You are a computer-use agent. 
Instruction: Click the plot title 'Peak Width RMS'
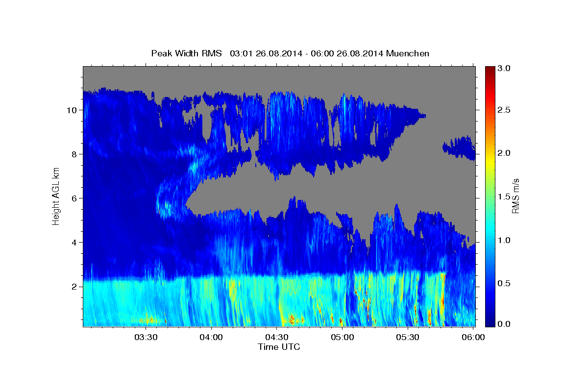tap(186, 53)
